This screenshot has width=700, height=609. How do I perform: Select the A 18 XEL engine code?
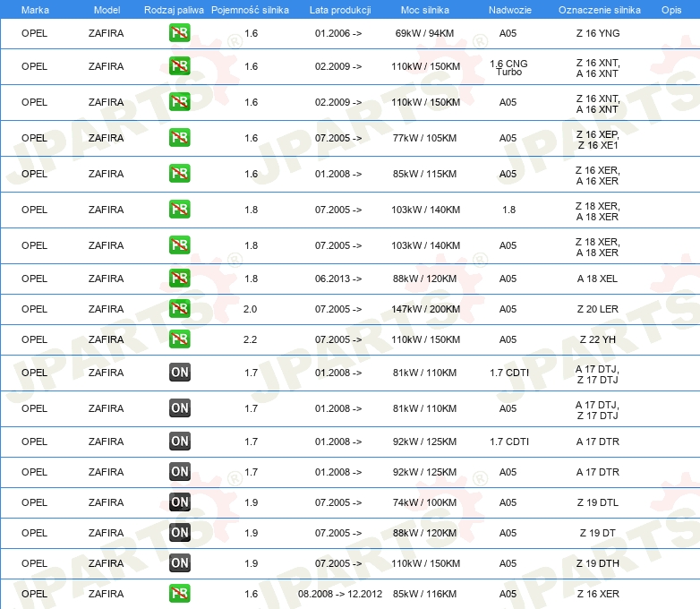point(597,279)
